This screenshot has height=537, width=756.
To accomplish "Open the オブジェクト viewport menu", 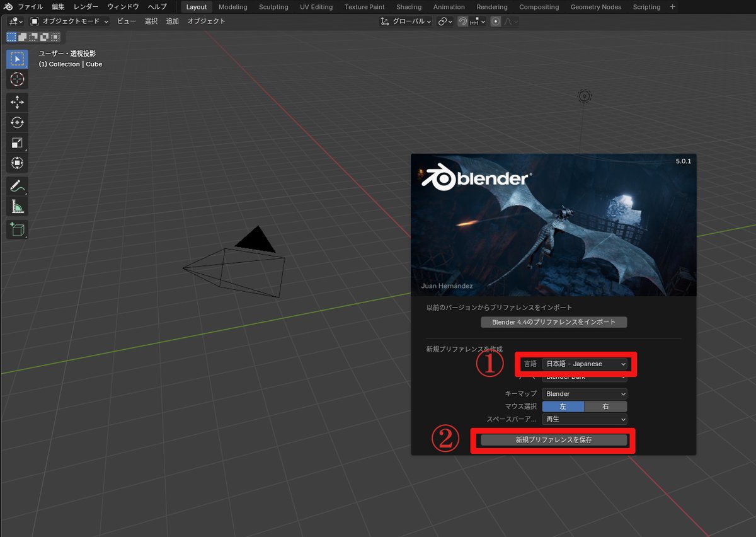I will 206,21.
